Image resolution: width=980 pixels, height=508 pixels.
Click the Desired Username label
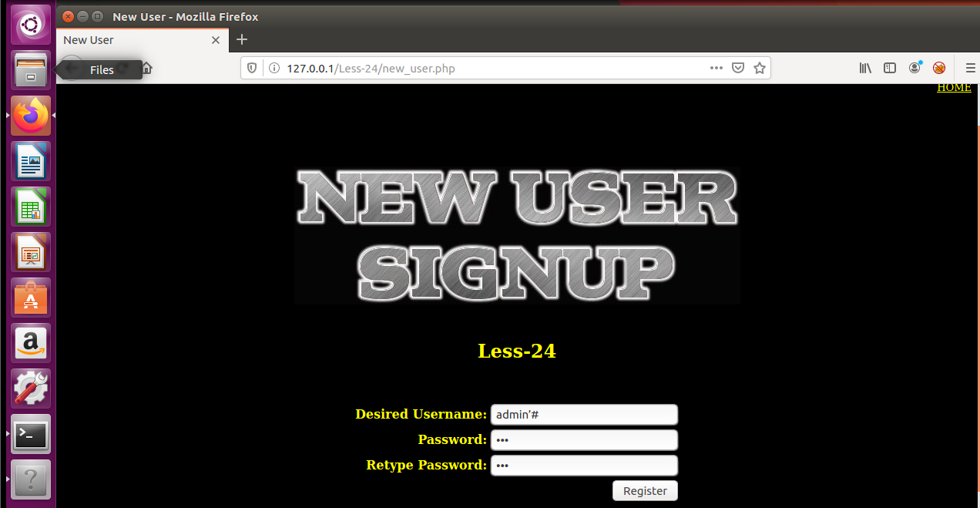point(421,414)
